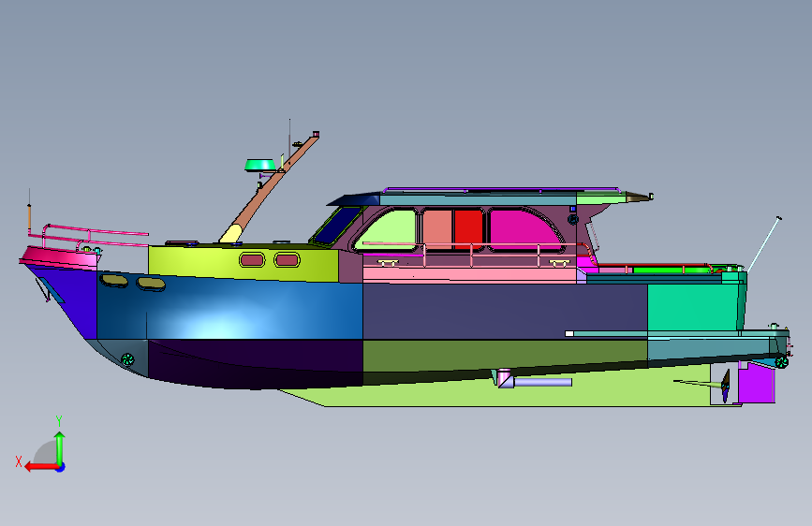The image size is (812, 526).
Task: Click the blue Z axis dot on triad
Action: pos(61,467)
